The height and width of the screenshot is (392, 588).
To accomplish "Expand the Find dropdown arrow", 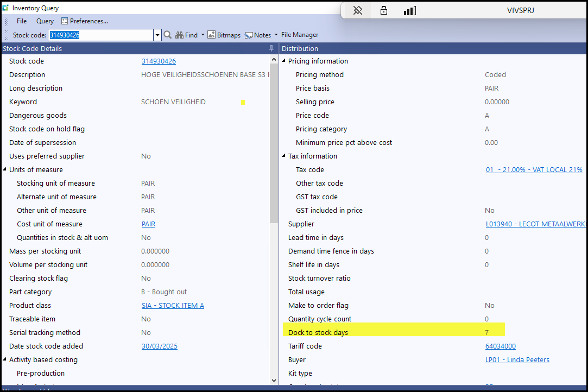I will point(203,35).
